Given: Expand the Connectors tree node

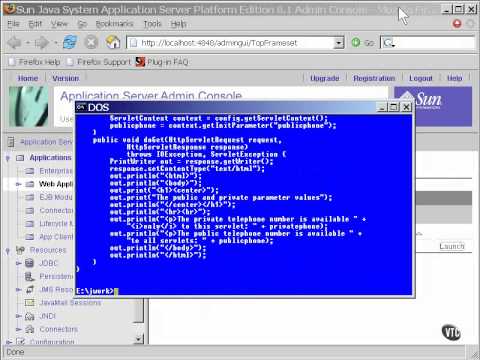Looking at the screenshot, I should coord(19,329).
